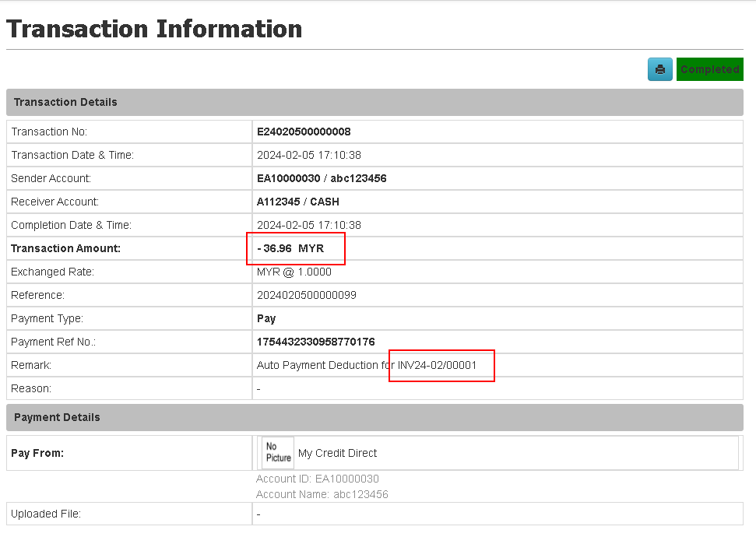Click the Account ID: EA10000030 text
The height and width of the screenshot is (551, 756).
coord(318,479)
